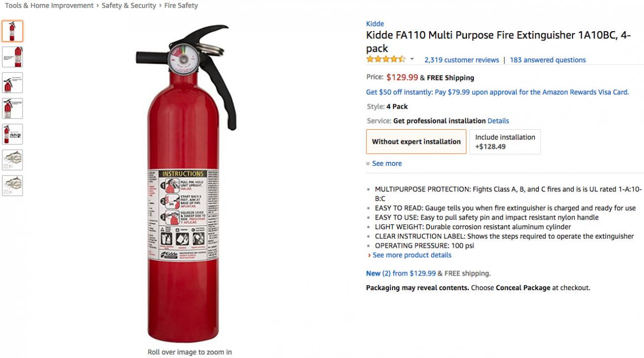Click the Amazon Rewards Visa Card offer
644x358 pixels.
click(x=497, y=92)
